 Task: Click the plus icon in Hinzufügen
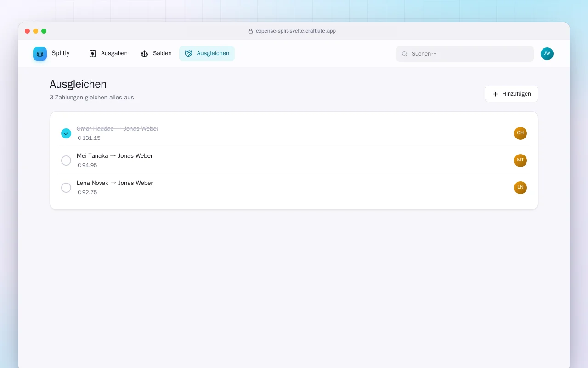[495, 94]
